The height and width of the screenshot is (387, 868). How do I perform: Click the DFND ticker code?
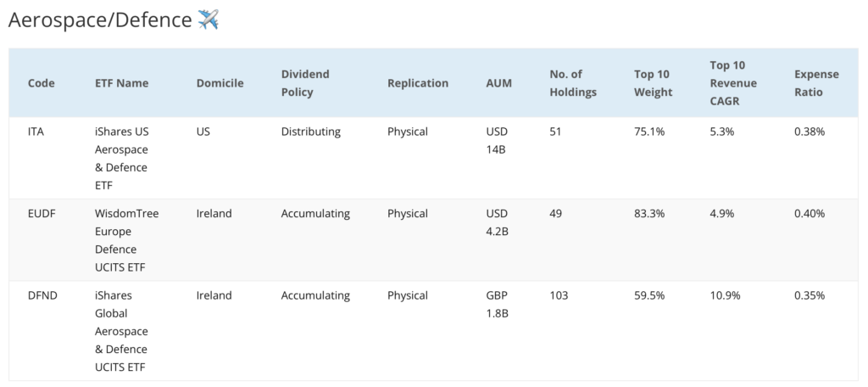click(42, 295)
